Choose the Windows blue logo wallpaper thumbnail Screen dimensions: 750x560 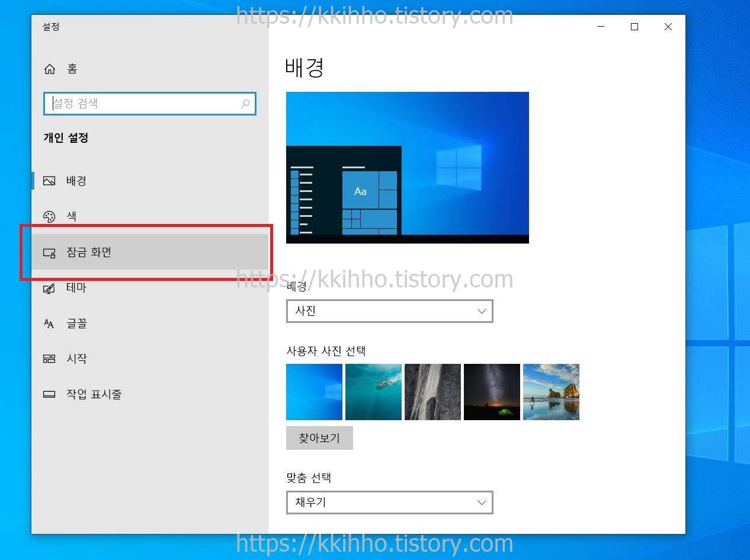coord(314,392)
